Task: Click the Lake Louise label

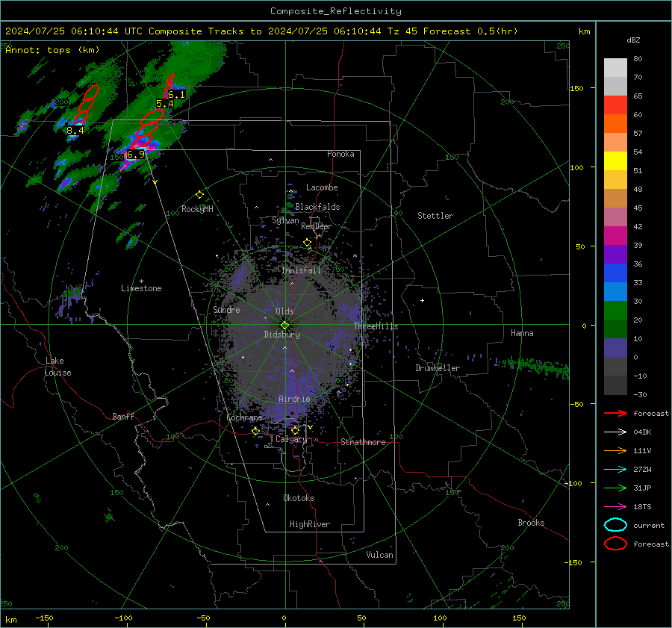Action: (58, 367)
